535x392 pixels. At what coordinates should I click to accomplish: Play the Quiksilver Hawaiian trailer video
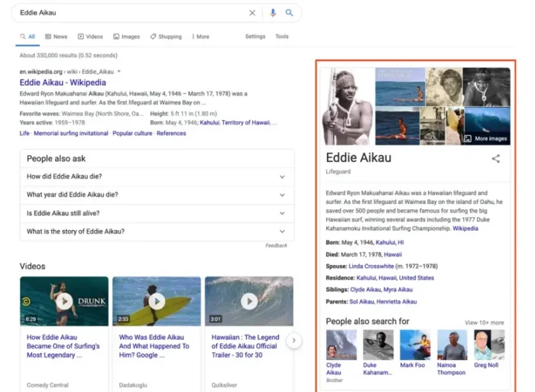[249, 301]
